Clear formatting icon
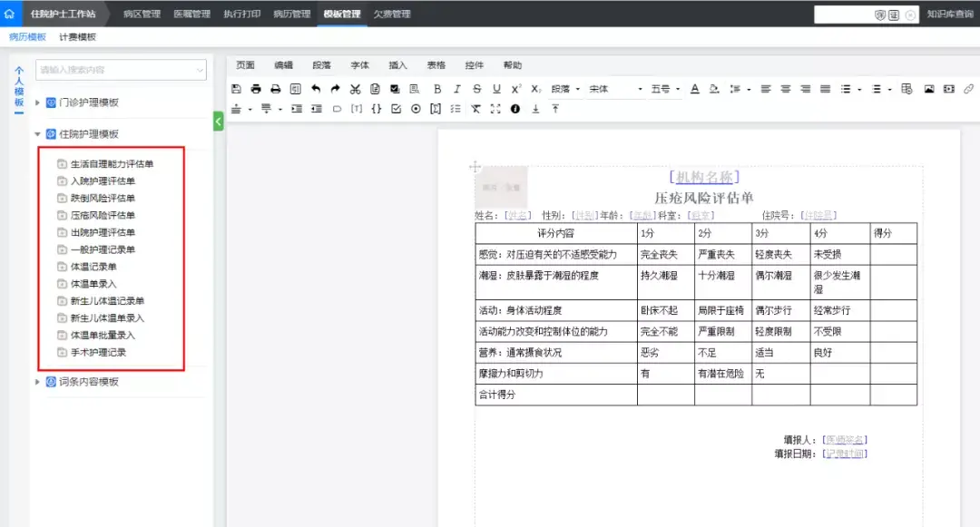Viewport: 980px width, 527px height. pyautogui.click(x=475, y=109)
